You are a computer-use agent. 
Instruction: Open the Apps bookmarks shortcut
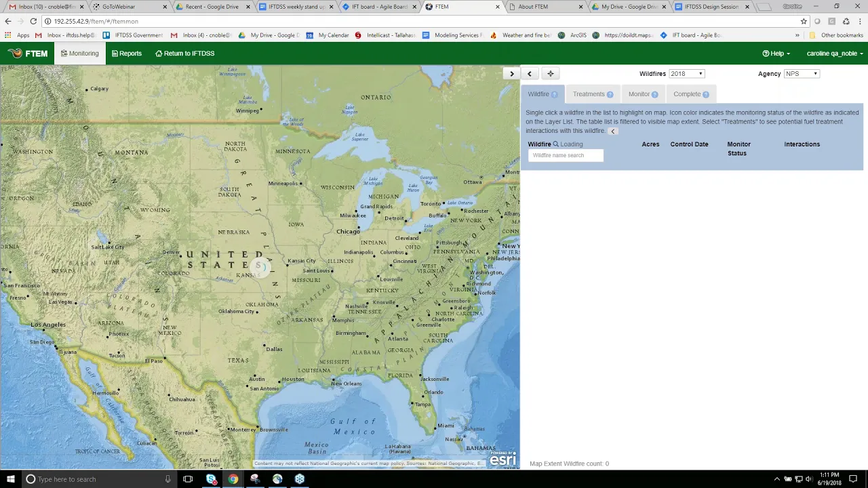tap(18, 35)
